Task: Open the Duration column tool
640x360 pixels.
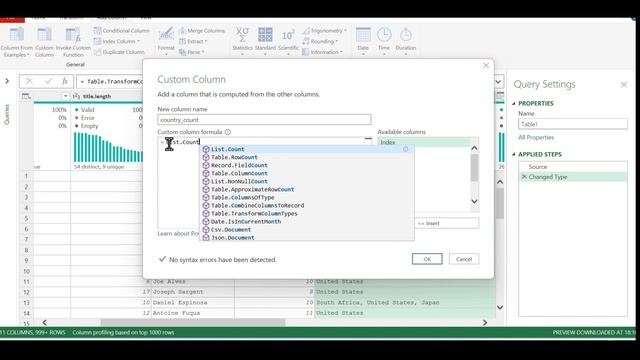Action: (x=406, y=41)
